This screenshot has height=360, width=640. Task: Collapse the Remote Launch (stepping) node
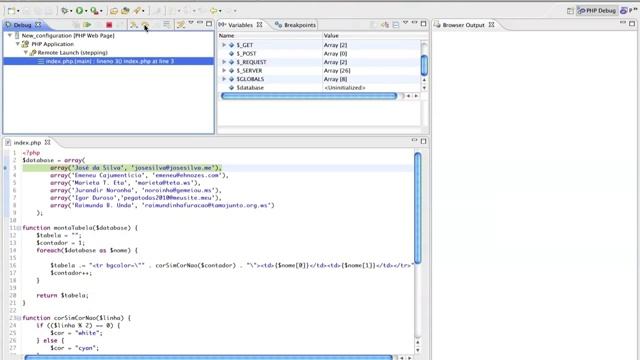coord(26,52)
